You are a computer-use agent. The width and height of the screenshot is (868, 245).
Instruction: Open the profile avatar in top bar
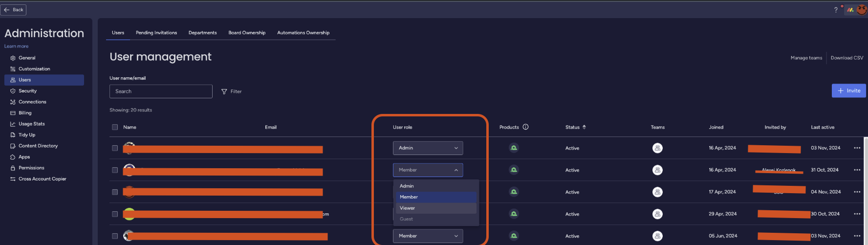(x=862, y=10)
